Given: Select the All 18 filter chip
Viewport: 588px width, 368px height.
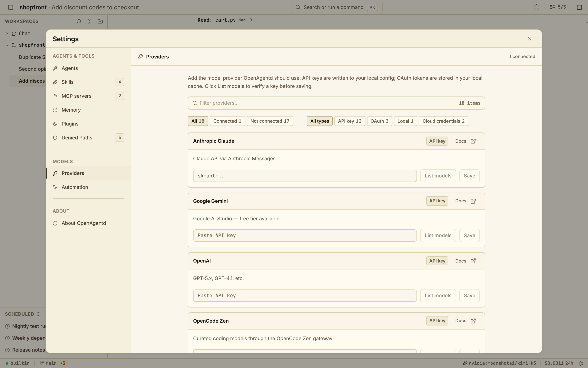Looking at the screenshot, I should coord(198,121).
